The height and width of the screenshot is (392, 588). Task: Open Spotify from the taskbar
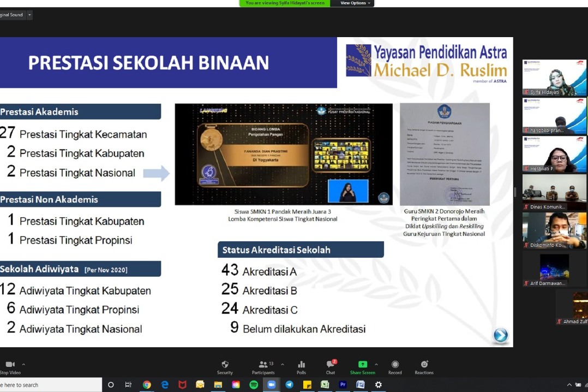click(x=254, y=384)
